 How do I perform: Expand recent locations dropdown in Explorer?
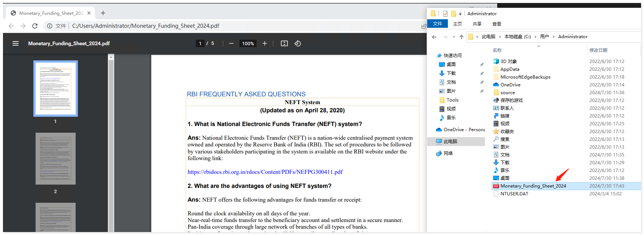454,37
